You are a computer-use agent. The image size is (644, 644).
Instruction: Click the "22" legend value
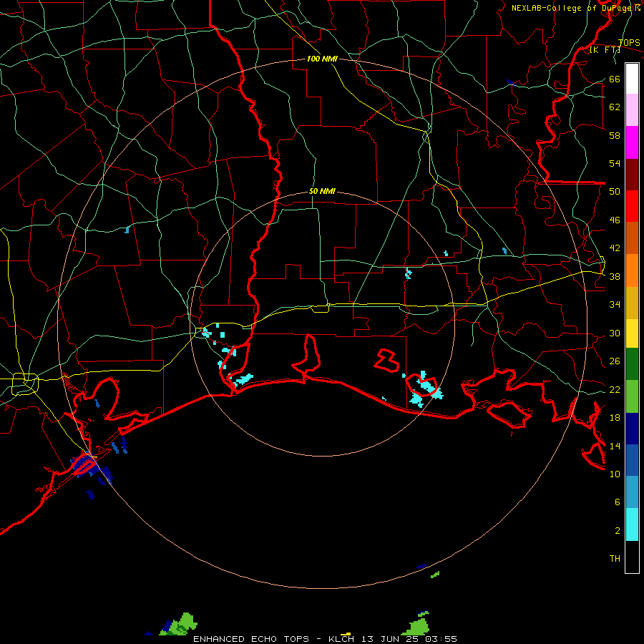point(615,389)
